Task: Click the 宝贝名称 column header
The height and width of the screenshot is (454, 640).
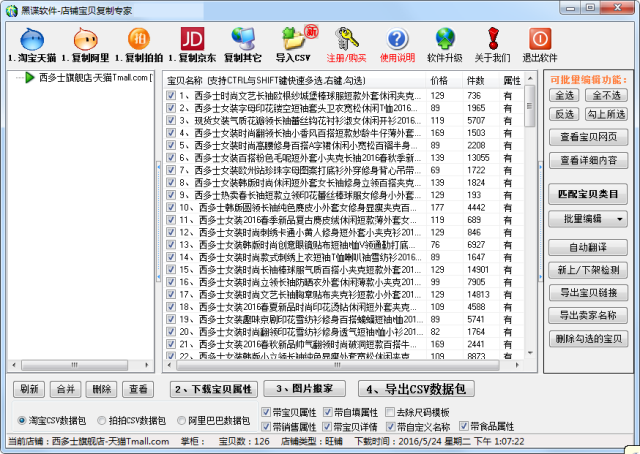Action: click(295, 81)
